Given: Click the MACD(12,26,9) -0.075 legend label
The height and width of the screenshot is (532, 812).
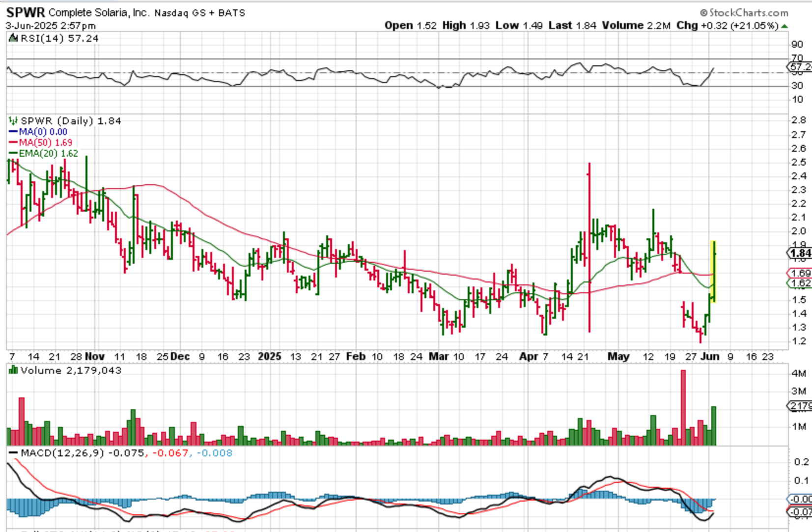Looking at the screenshot, I should (83, 453).
